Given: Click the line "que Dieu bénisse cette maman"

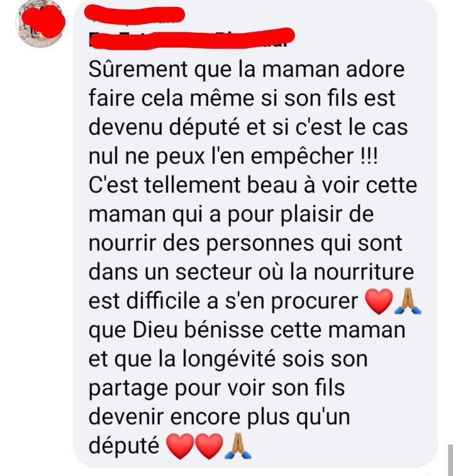Looking at the screenshot, I should tap(247, 331).
